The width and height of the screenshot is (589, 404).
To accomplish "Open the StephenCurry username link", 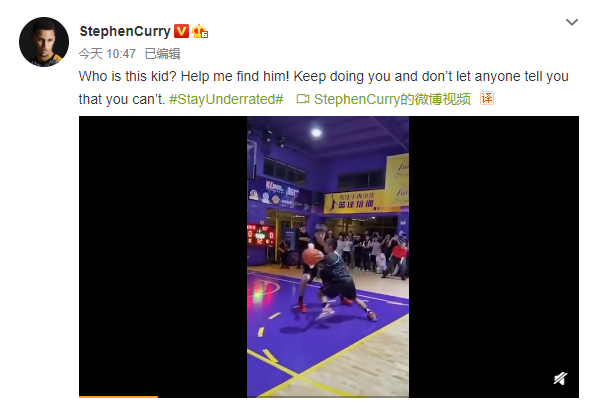I will click(x=125, y=31).
